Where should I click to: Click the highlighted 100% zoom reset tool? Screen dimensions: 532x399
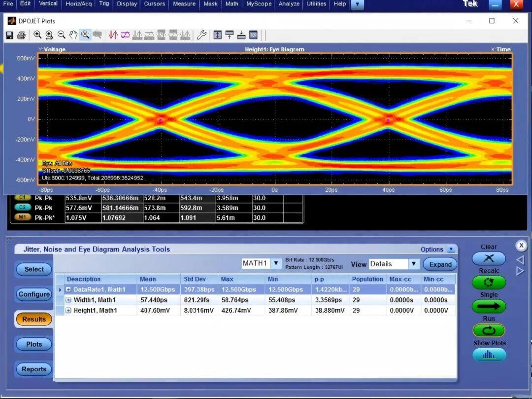[x=85, y=35]
